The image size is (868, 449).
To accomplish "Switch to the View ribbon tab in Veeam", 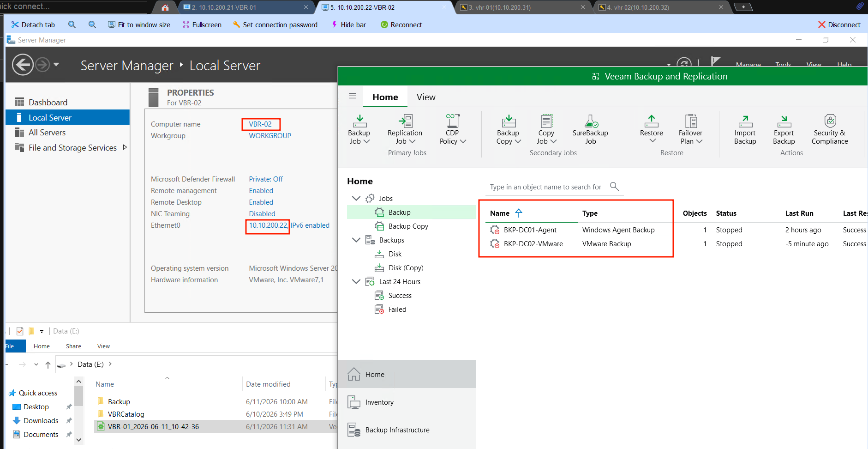I will click(426, 97).
